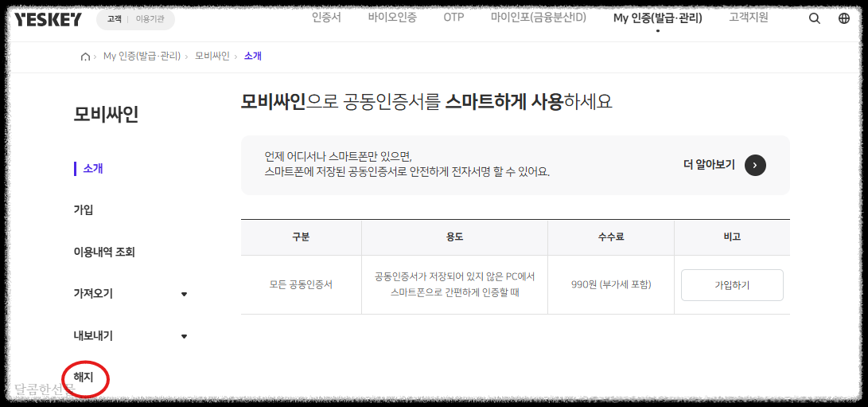
Task: Click My 인증(발급·관리) breadcrumb link
Action: [x=142, y=57]
